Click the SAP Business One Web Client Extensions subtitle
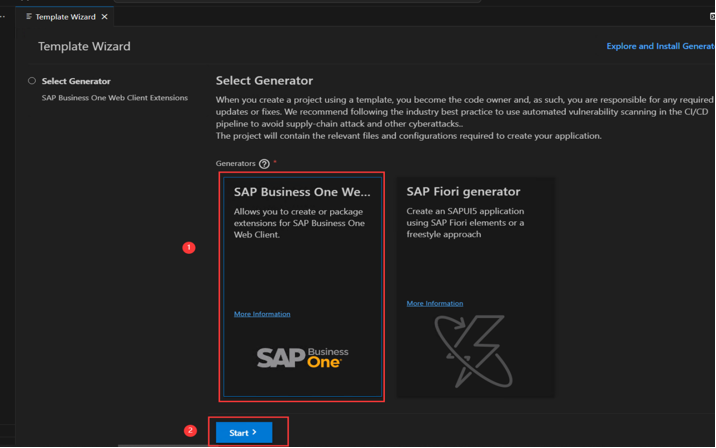This screenshot has height=448, width=716. pyautogui.click(x=114, y=98)
